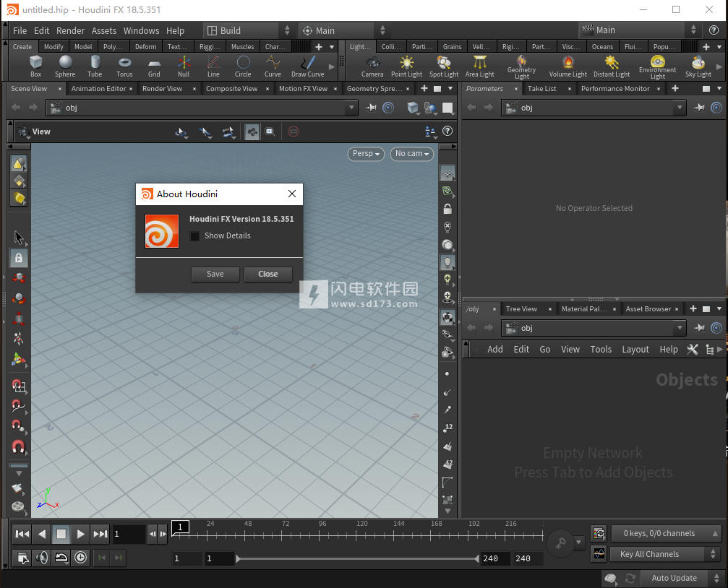Screen dimensions: 728x588
Task: Toggle the lock icon in viewport display options
Action: tap(447, 209)
